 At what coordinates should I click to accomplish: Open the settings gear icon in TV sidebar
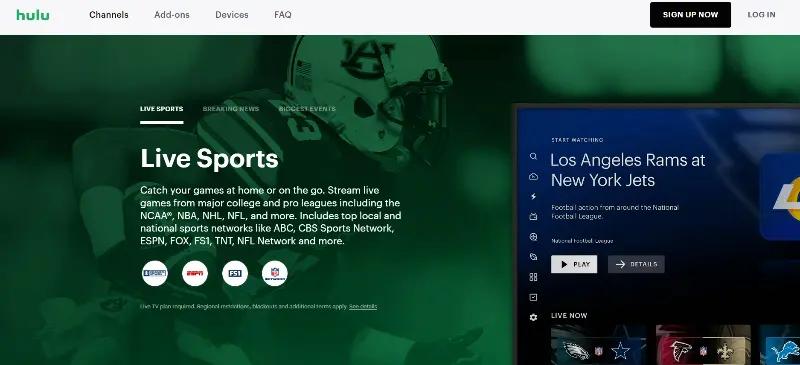click(533, 318)
